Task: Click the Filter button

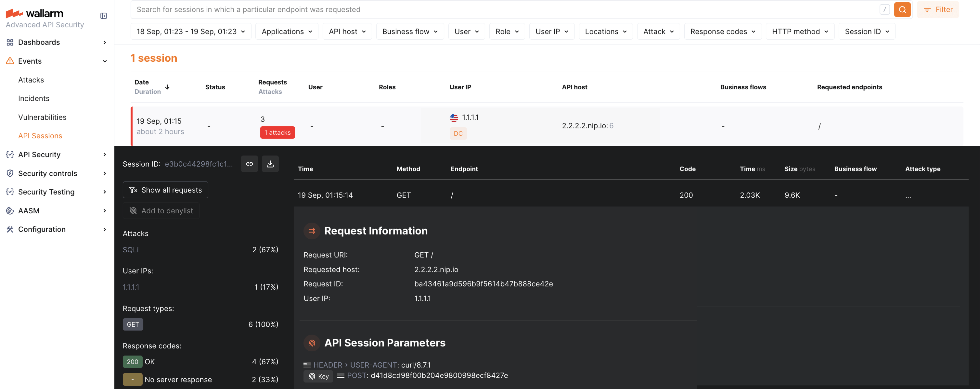Action: click(x=938, y=9)
